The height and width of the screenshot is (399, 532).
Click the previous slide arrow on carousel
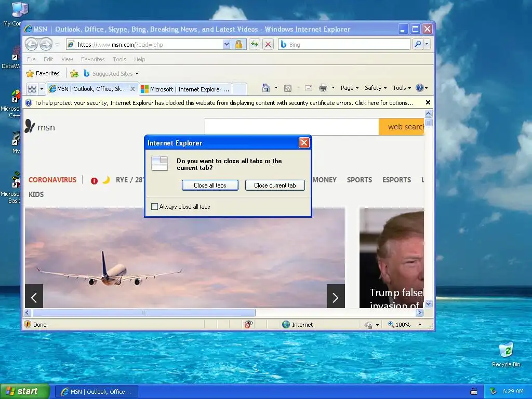click(34, 296)
